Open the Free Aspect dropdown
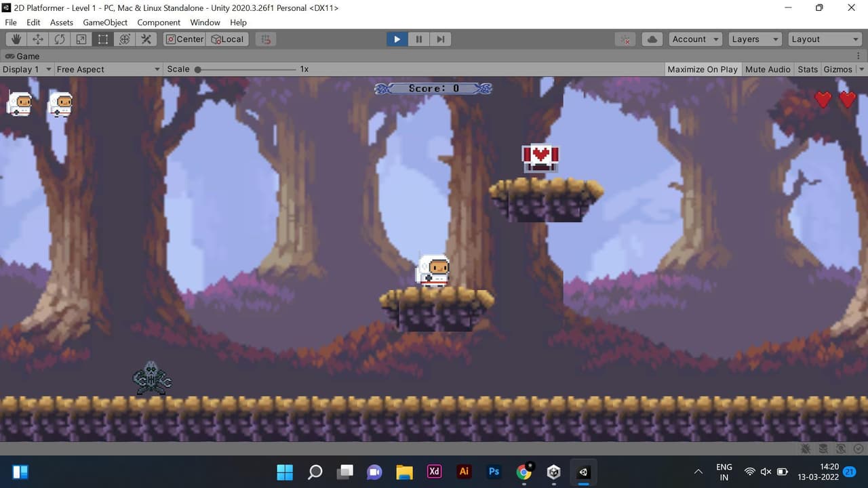Image resolution: width=868 pixels, height=488 pixels. 108,69
